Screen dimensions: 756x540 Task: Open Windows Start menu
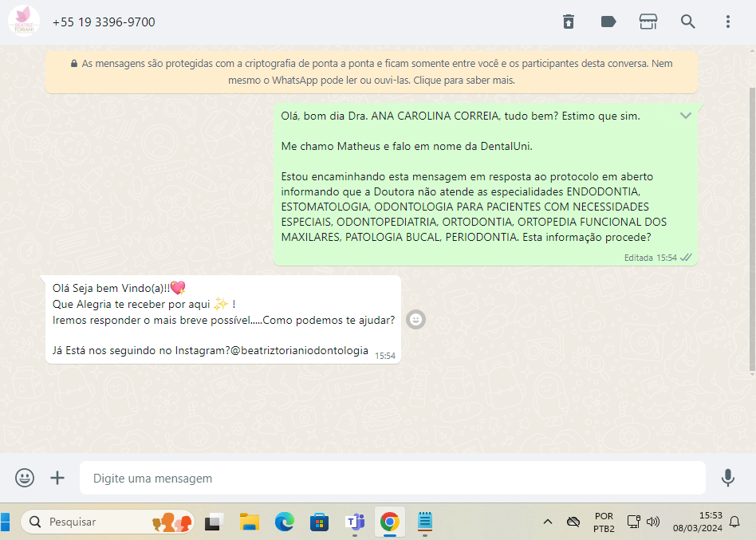(5, 522)
